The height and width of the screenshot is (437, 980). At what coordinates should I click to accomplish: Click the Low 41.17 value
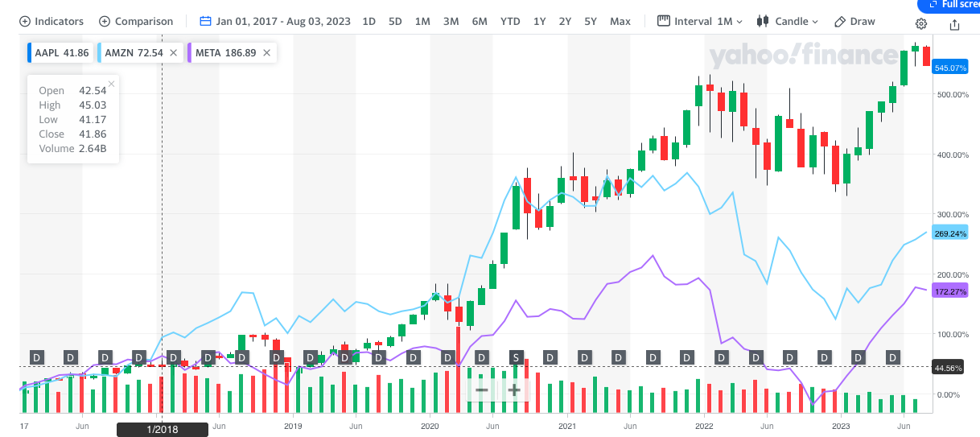click(x=93, y=120)
